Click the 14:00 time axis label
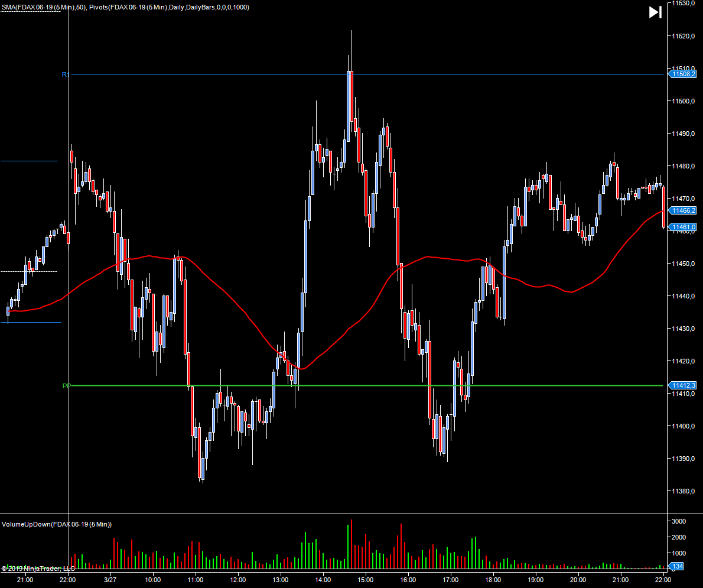Screen dimensions: 703x588 (323, 580)
